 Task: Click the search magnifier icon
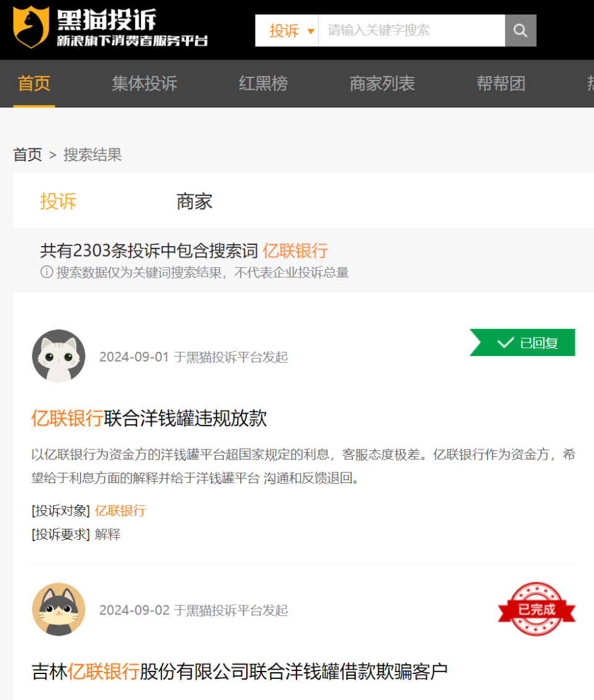520,30
